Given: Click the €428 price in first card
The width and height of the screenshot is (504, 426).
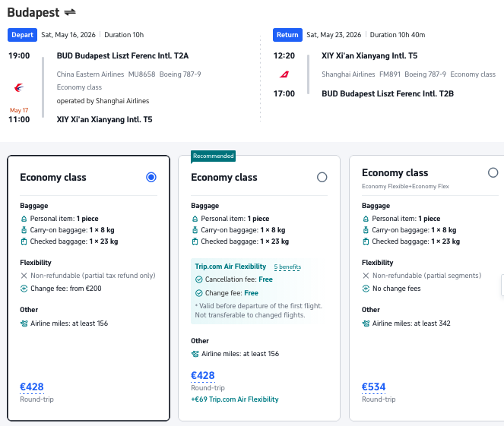Looking at the screenshot, I should click(x=32, y=387).
